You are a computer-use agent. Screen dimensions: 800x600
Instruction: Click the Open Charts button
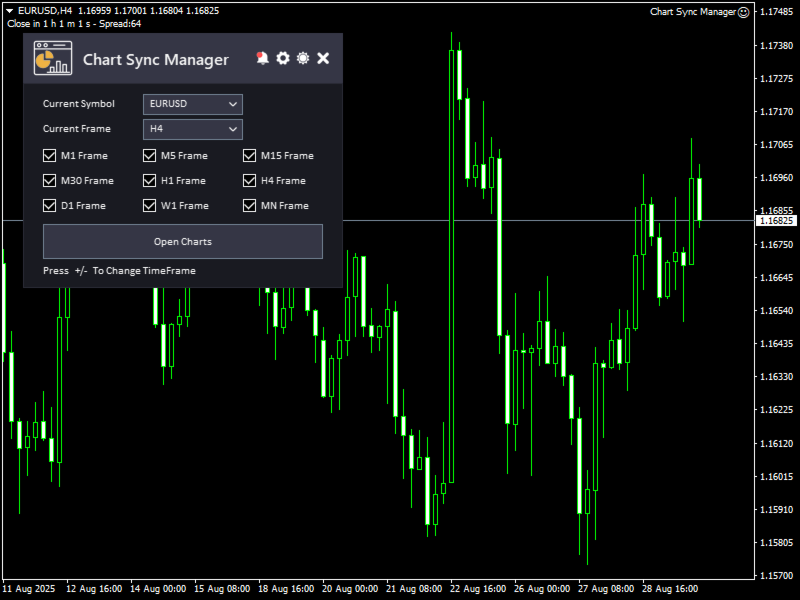click(183, 242)
